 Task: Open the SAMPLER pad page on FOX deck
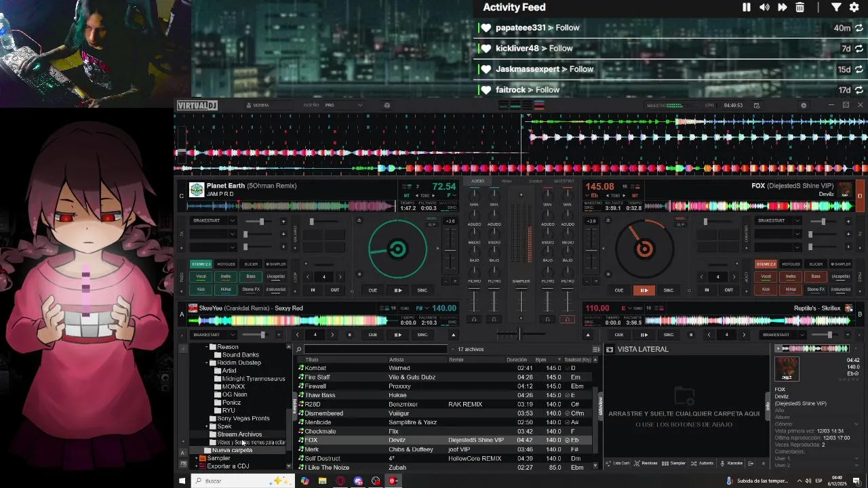(x=841, y=264)
